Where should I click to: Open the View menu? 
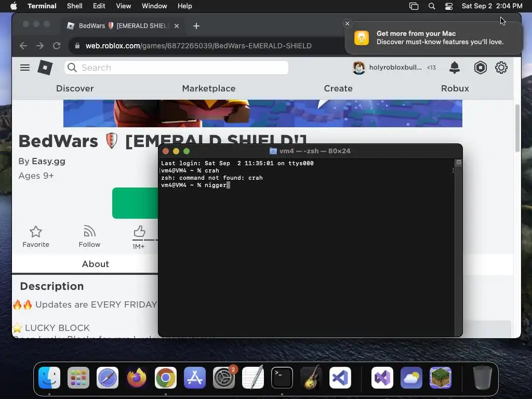124,6
